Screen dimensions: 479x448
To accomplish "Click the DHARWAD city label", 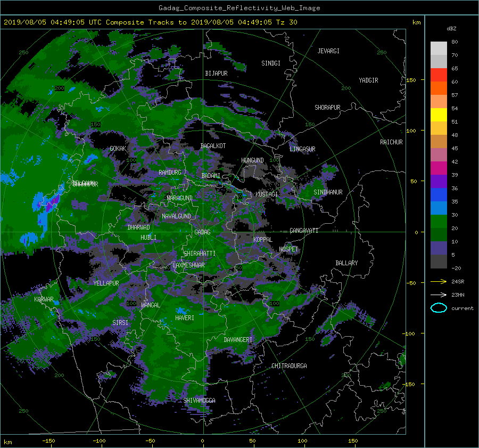I will (x=139, y=227).
